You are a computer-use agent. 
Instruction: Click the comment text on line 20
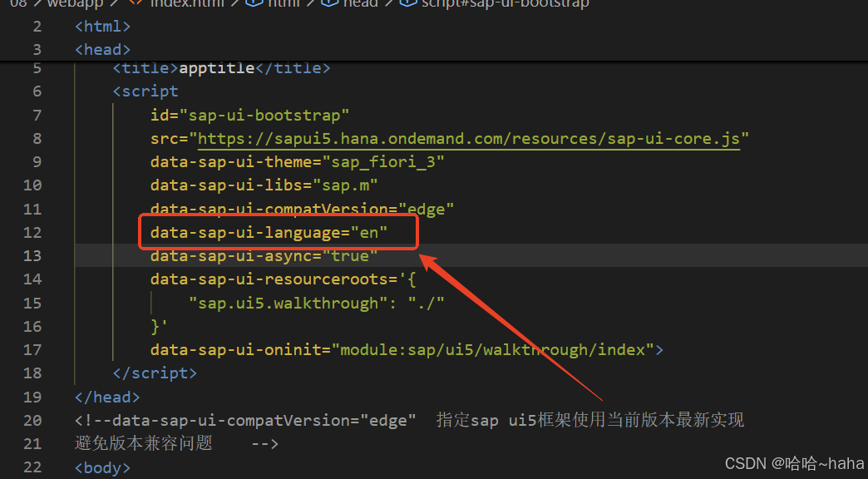pyautogui.click(x=409, y=420)
